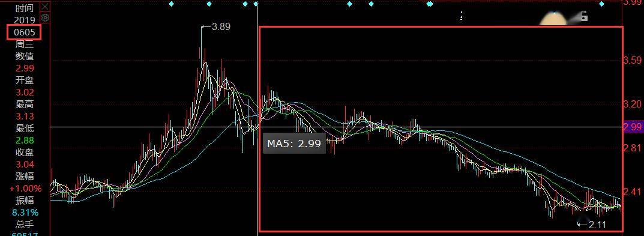Click the 3.59 price axis label

(x=633, y=61)
